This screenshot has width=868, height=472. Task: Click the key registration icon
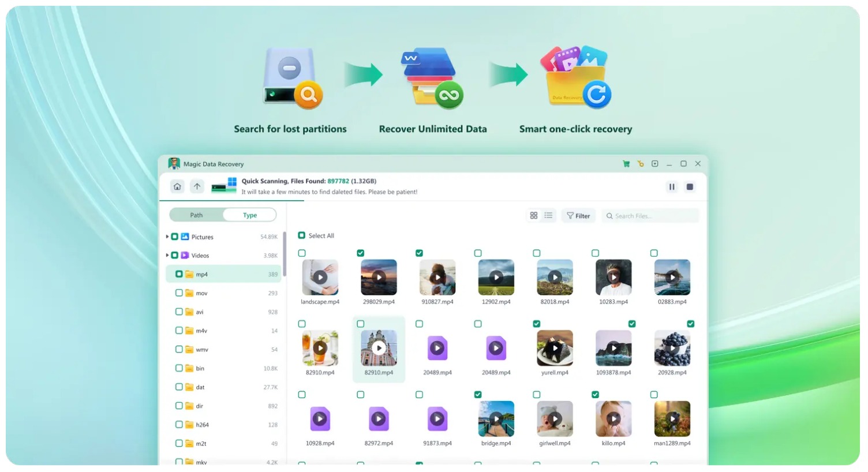[641, 164]
